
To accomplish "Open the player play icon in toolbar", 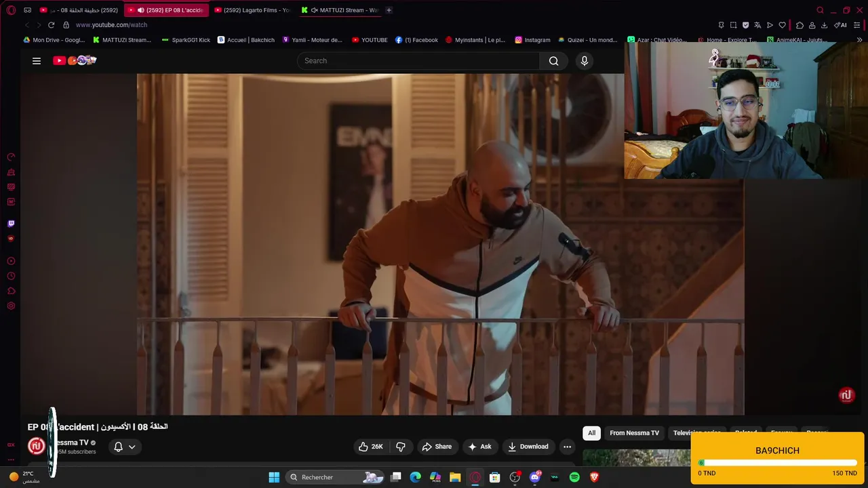I will (770, 25).
